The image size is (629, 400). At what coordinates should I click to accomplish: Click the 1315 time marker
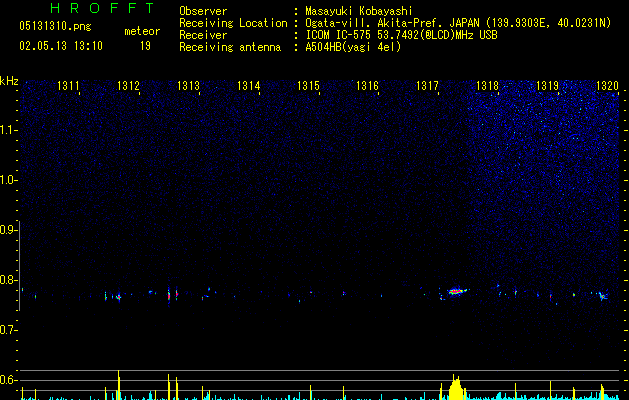(308, 86)
